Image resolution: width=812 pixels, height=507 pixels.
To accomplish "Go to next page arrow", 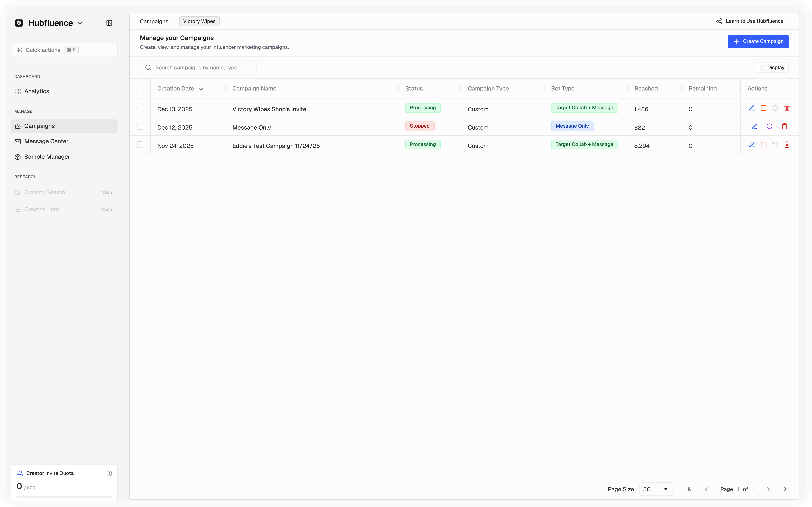I will tap(768, 489).
